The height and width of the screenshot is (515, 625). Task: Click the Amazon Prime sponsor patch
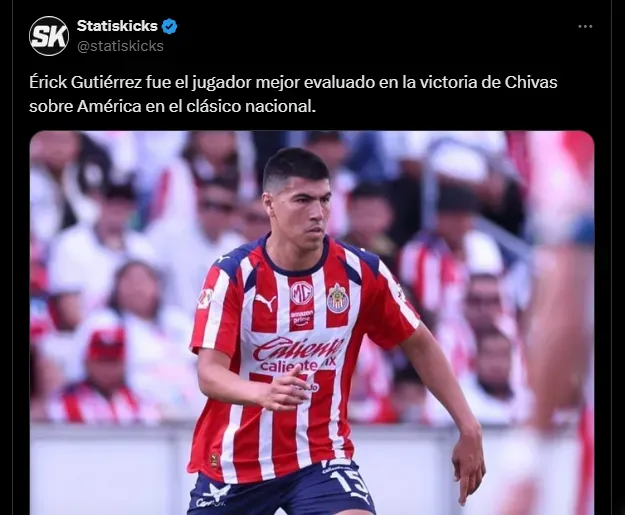302,318
